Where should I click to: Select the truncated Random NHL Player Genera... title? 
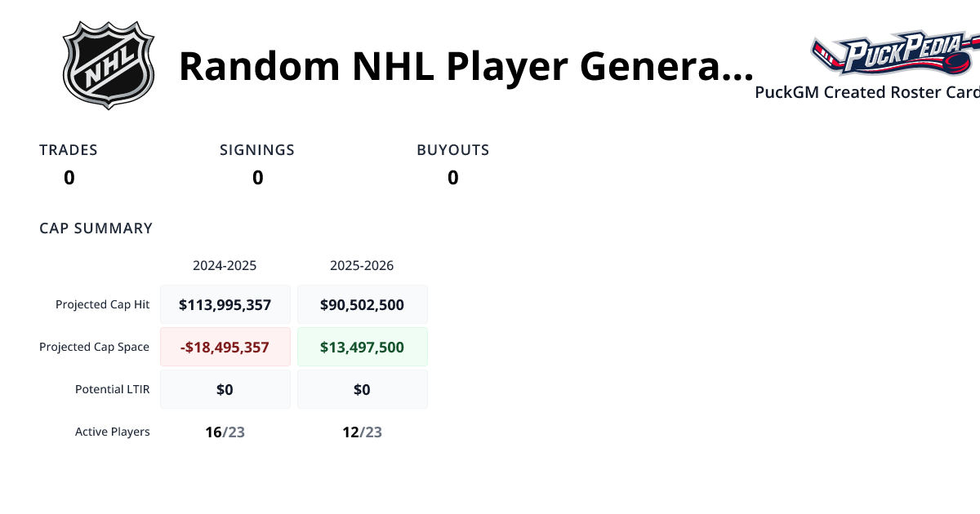pos(467,67)
